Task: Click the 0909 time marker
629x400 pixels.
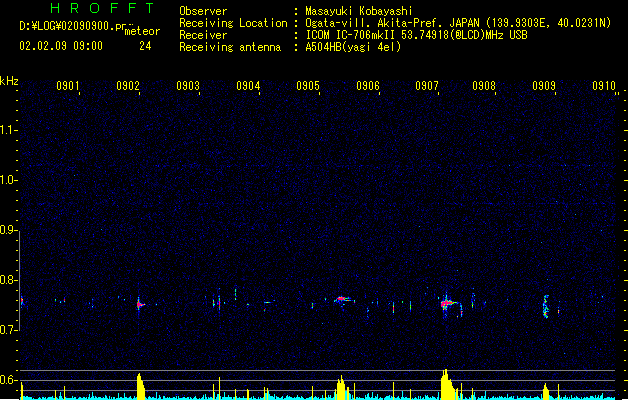Action: coord(544,85)
